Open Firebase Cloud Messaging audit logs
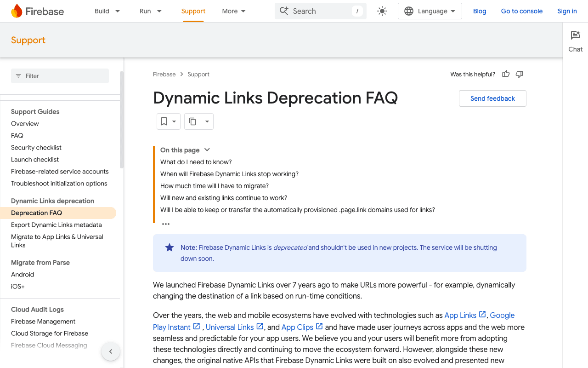Viewport: 588px width, 368px height. pos(49,345)
